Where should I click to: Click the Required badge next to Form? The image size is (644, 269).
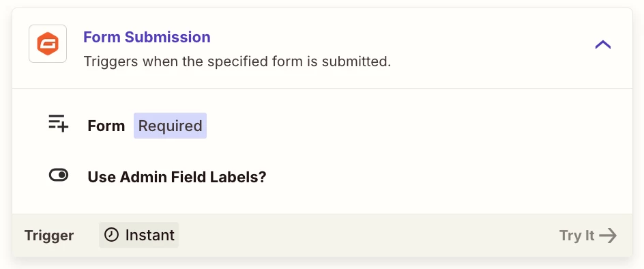click(170, 126)
